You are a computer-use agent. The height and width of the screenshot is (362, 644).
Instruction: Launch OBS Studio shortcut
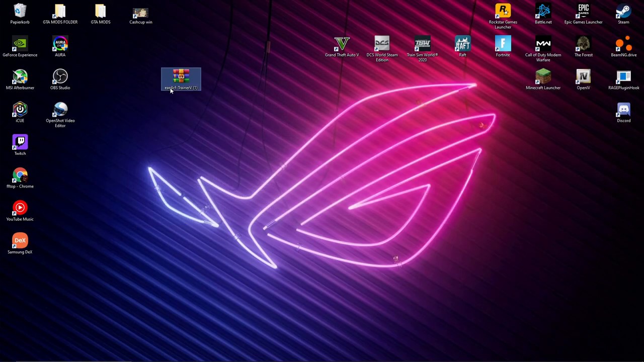60,79
